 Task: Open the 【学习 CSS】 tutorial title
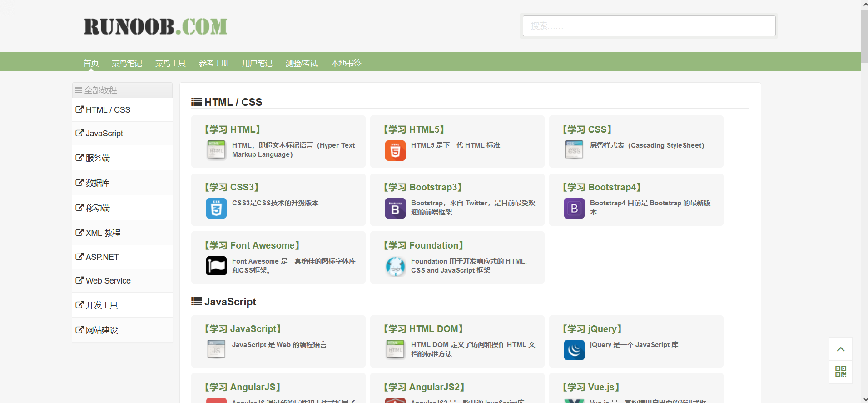tap(587, 129)
